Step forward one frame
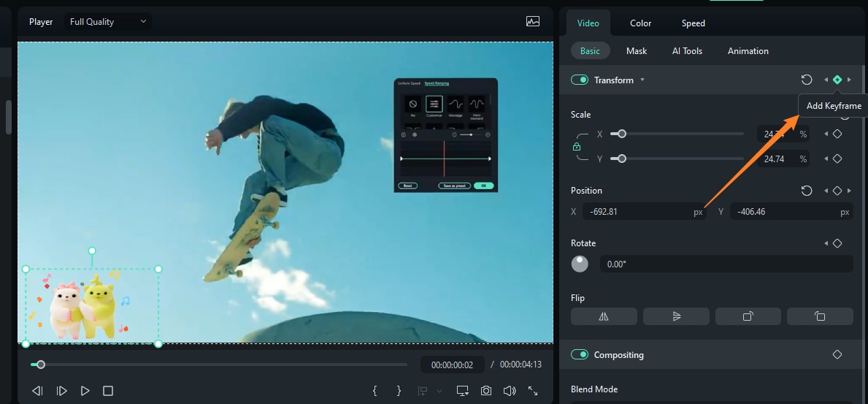Image resolution: width=868 pixels, height=404 pixels. 61,391
